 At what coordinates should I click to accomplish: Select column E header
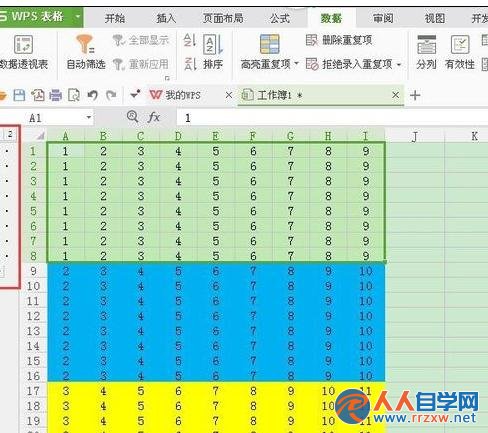(x=215, y=136)
